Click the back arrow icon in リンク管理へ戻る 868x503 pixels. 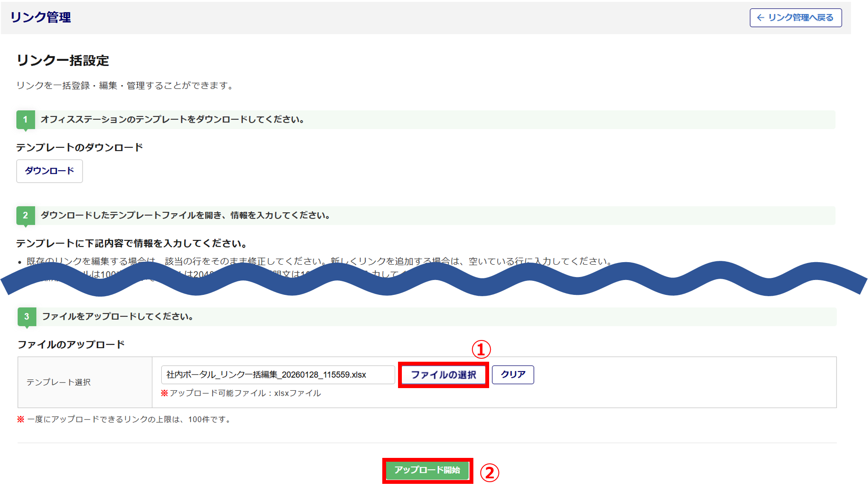click(760, 17)
